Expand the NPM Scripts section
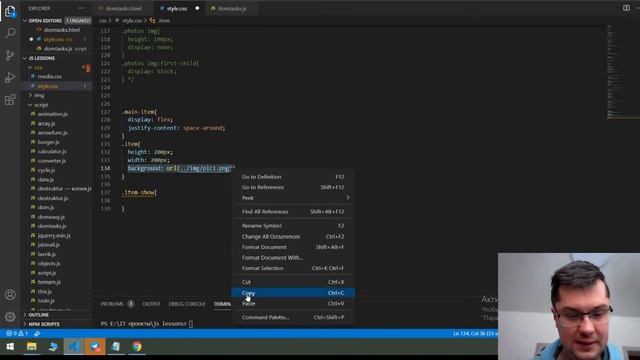The height and width of the screenshot is (360, 640). [x=44, y=324]
